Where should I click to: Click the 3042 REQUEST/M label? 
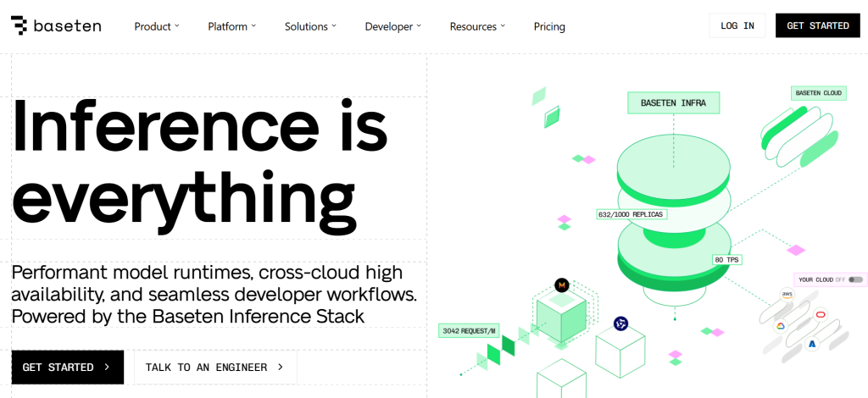coord(469,330)
